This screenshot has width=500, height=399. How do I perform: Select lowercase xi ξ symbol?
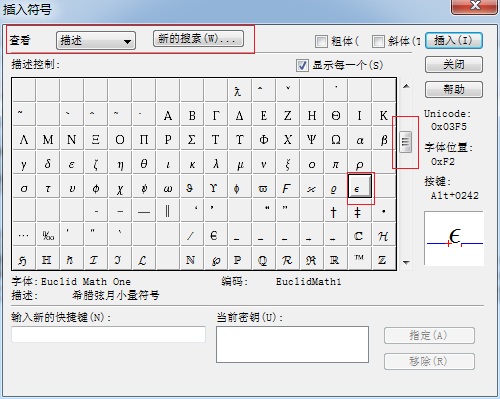[288, 164]
